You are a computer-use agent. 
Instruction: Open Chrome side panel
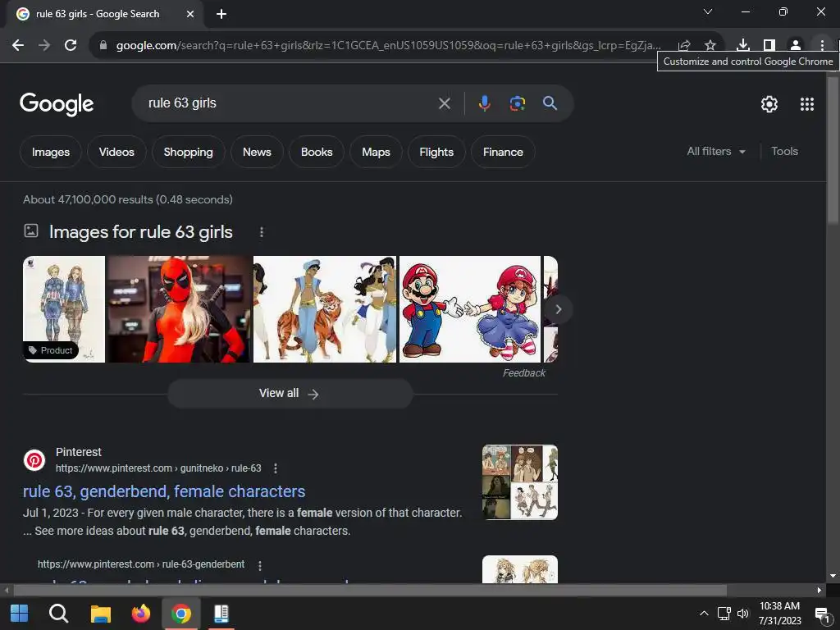[x=769, y=45]
